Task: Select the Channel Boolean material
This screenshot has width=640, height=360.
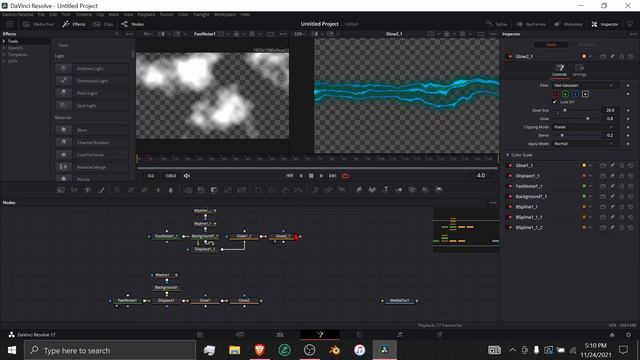Action: tap(91, 142)
